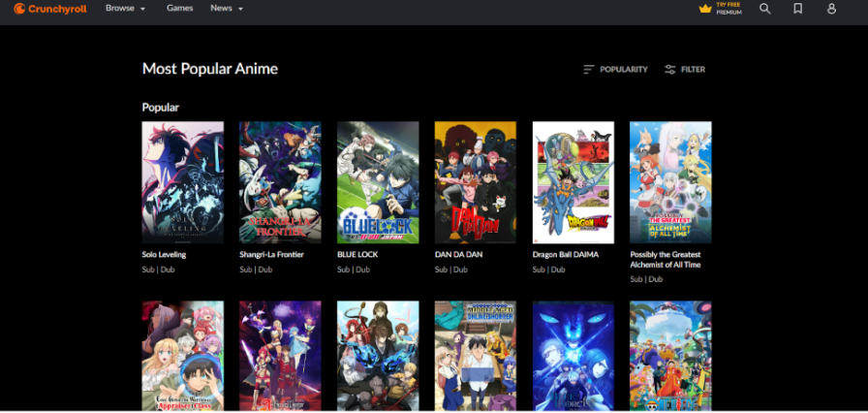
Task: Open the Greatest Alchemist of All Time poster
Action: pos(670,182)
